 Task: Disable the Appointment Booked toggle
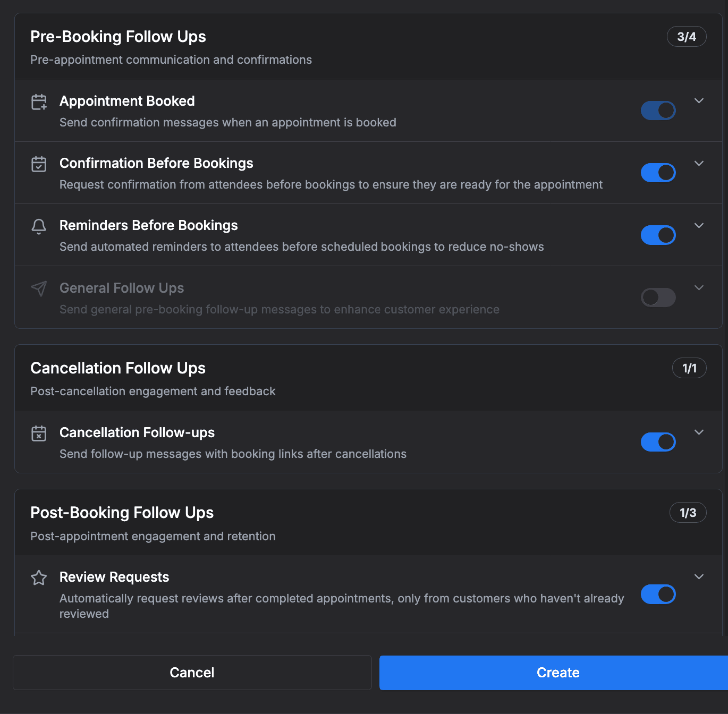point(658,110)
